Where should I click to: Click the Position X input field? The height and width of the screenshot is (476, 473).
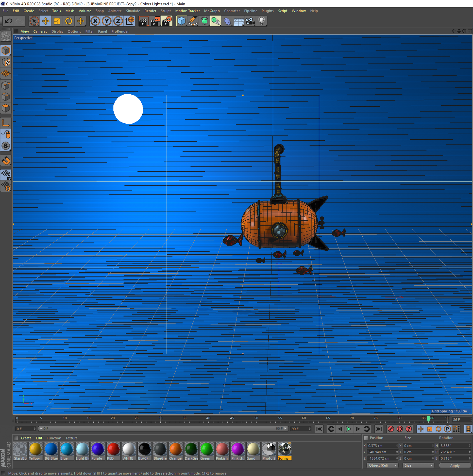[x=381, y=446]
